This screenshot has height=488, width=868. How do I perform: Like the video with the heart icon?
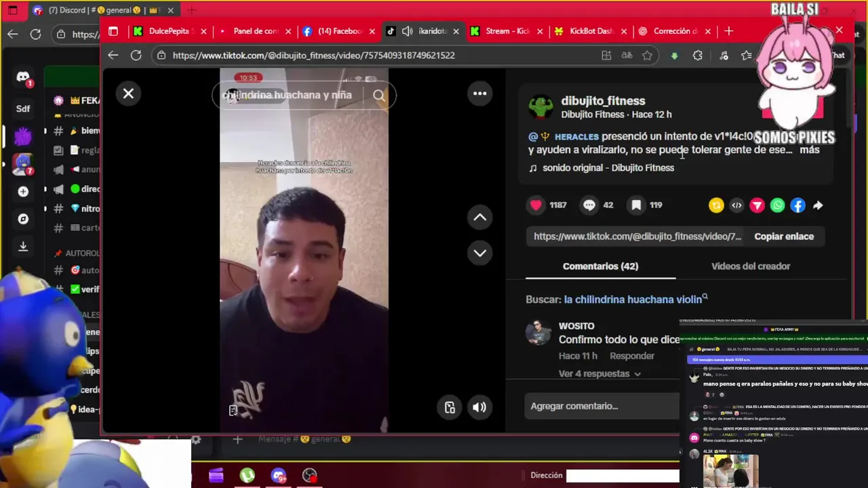(x=536, y=205)
